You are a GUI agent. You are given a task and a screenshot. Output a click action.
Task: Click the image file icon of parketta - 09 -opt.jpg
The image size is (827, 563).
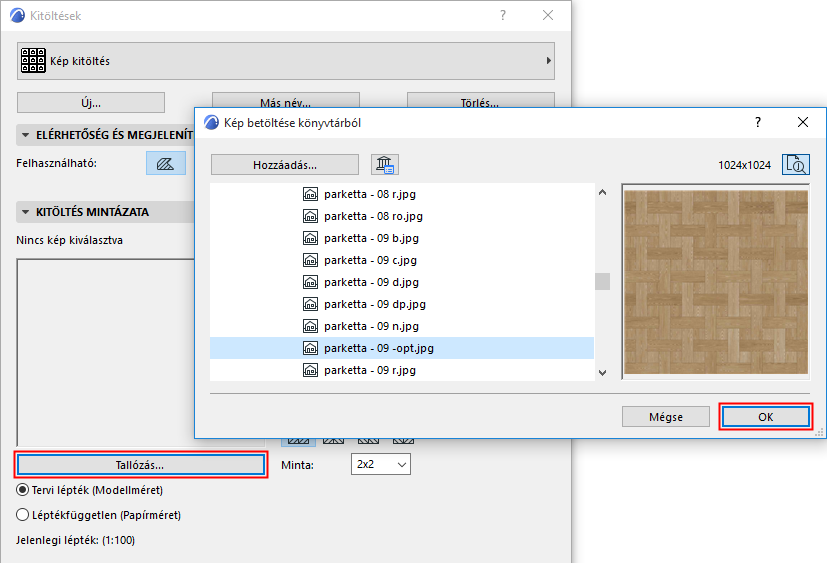point(310,348)
